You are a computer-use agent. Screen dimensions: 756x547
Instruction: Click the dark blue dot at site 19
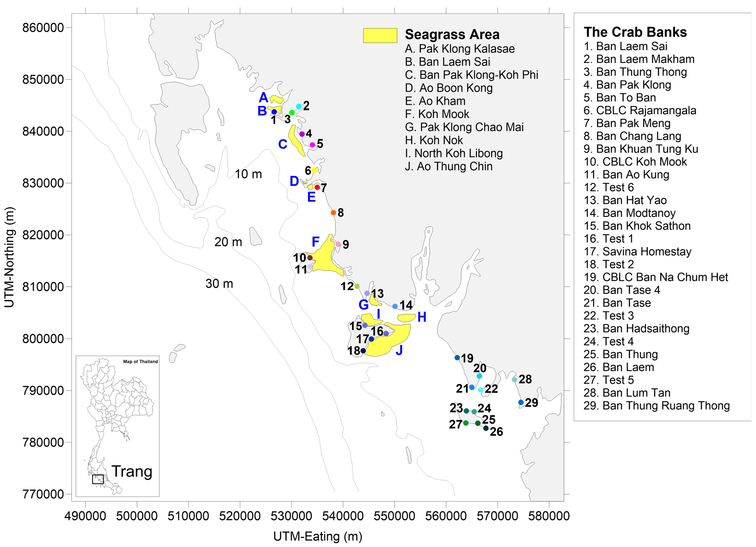click(457, 358)
